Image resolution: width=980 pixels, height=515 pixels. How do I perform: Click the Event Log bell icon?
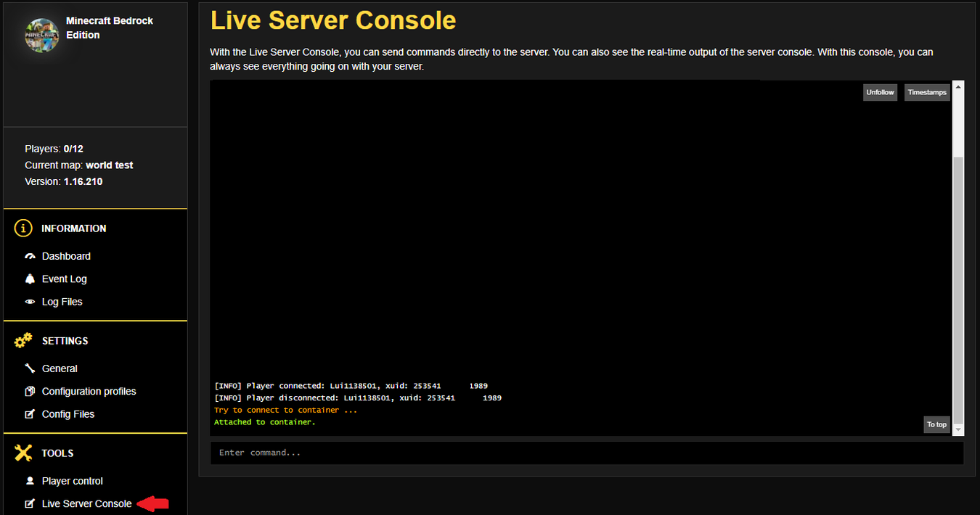30,279
